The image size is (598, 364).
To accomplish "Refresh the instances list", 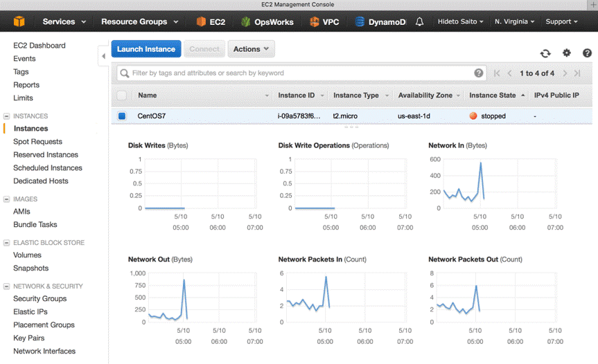I will tap(545, 53).
